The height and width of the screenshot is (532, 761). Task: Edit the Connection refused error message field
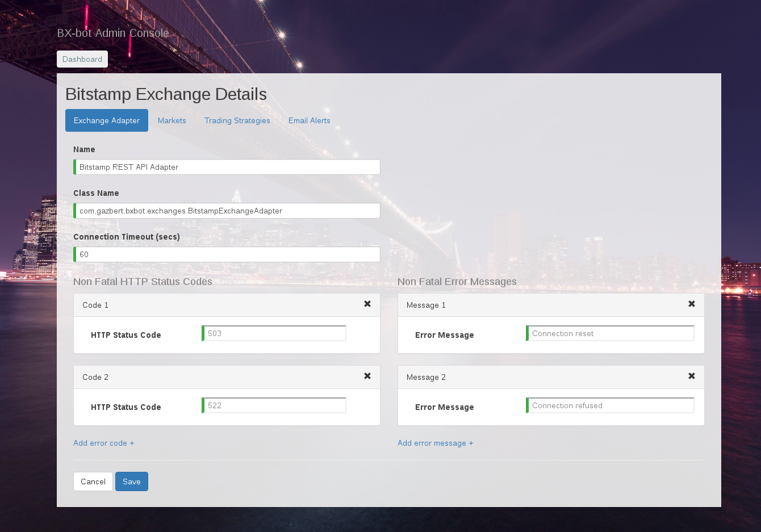pyautogui.click(x=610, y=405)
